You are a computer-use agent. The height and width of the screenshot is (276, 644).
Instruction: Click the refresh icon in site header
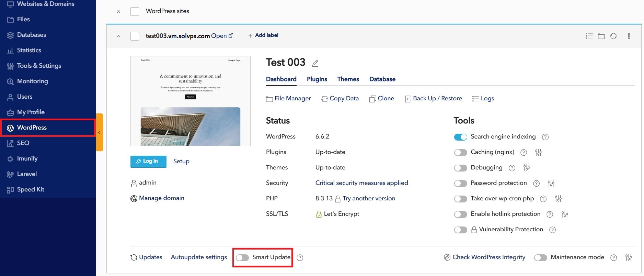click(613, 36)
